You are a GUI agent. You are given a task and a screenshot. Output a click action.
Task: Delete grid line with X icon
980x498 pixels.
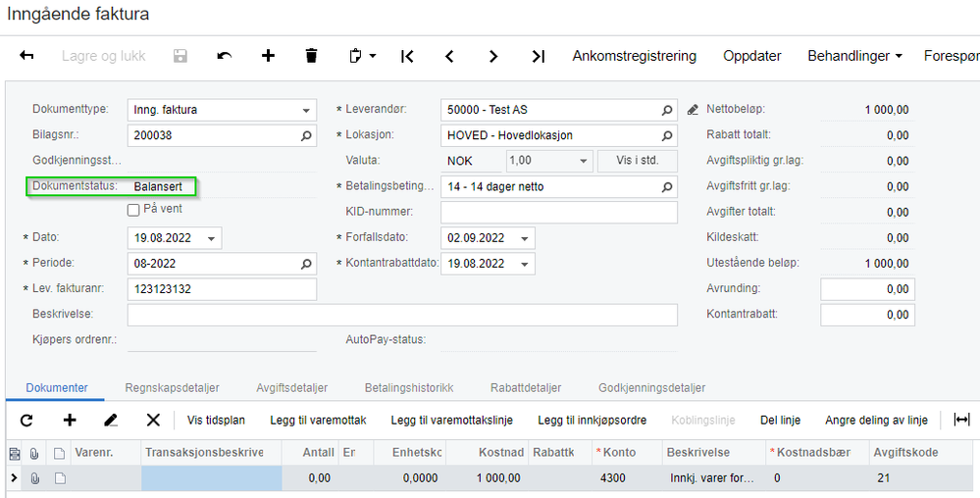[153, 420]
